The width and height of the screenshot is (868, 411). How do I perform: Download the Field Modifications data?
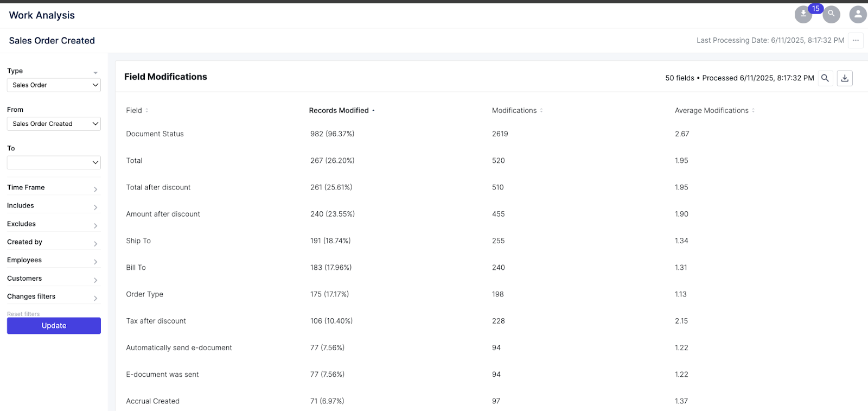pos(845,78)
